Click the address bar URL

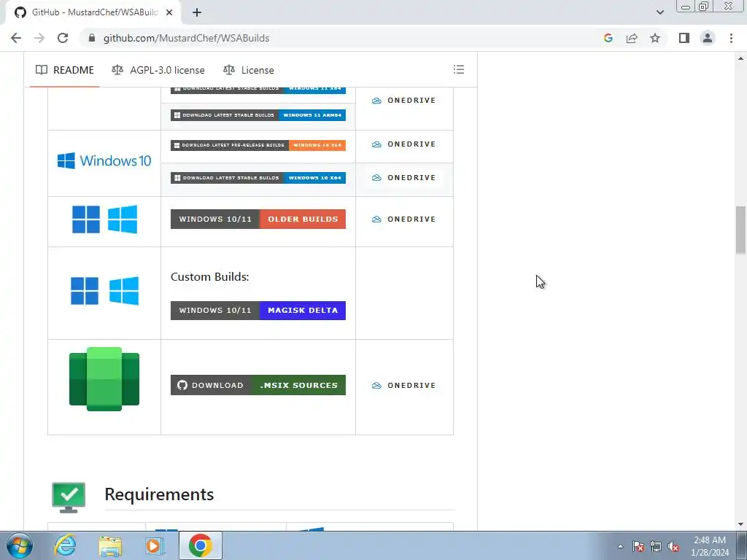click(x=186, y=38)
